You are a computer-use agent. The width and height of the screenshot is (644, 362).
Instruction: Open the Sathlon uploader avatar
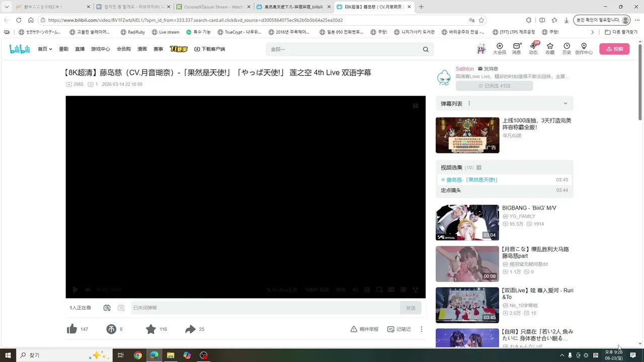(x=444, y=77)
